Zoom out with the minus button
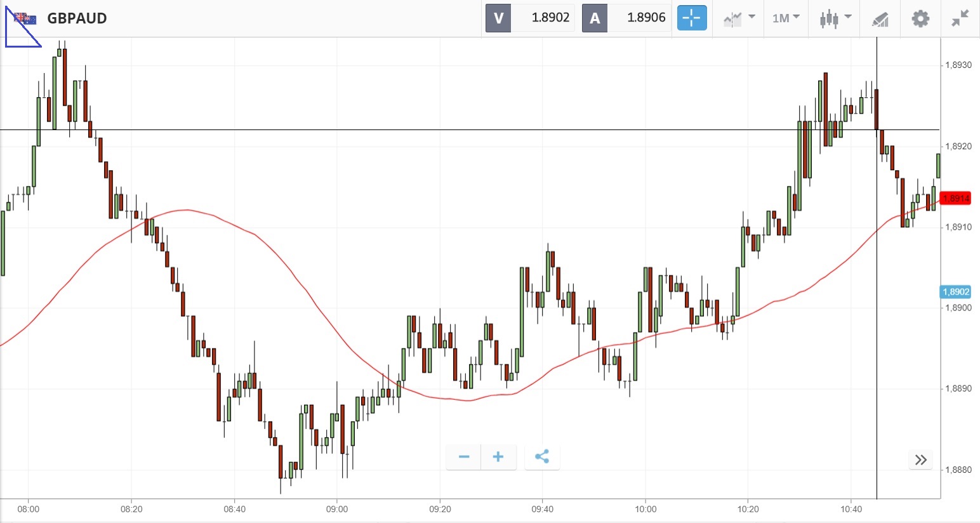The height and width of the screenshot is (523, 980). point(464,457)
